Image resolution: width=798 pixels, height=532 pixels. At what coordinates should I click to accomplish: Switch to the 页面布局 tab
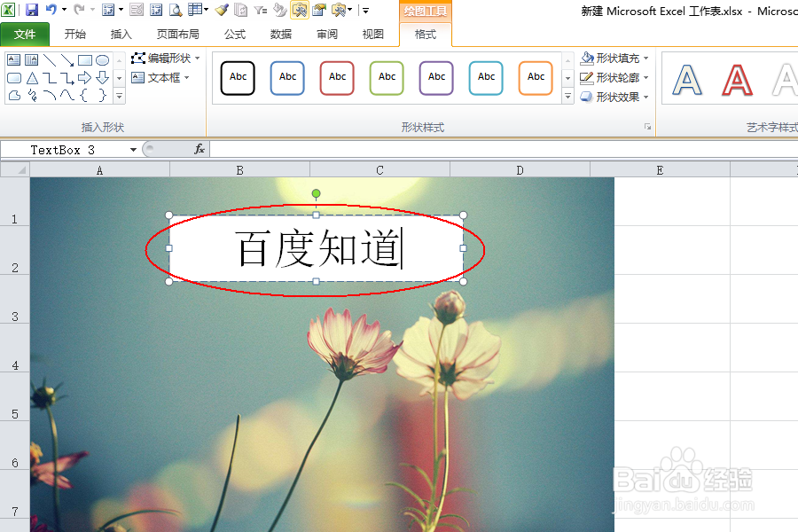point(177,34)
